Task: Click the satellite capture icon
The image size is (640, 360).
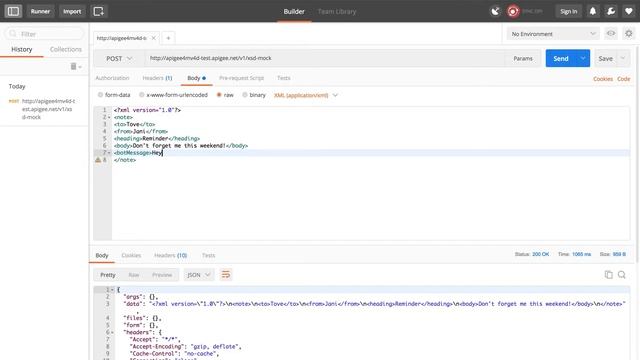Action: (495, 11)
